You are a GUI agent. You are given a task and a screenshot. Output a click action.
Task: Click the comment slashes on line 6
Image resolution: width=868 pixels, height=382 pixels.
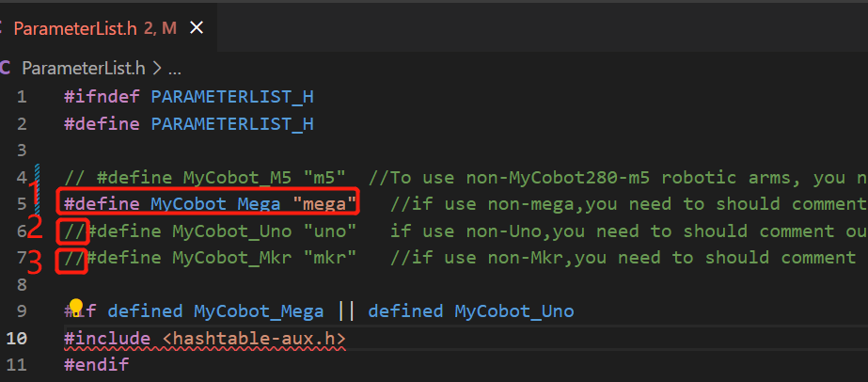[x=73, y=231]
